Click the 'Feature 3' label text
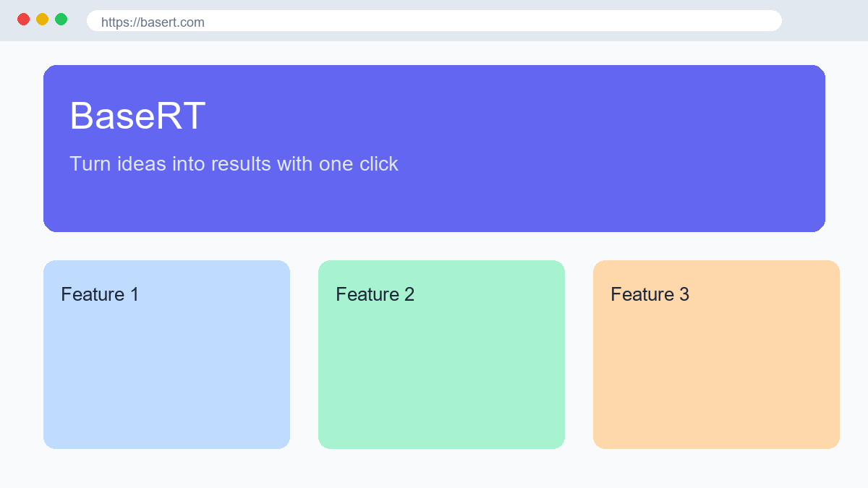Viewport: 868px width, 488px height. pyautogui.click(x=650, y=294)
